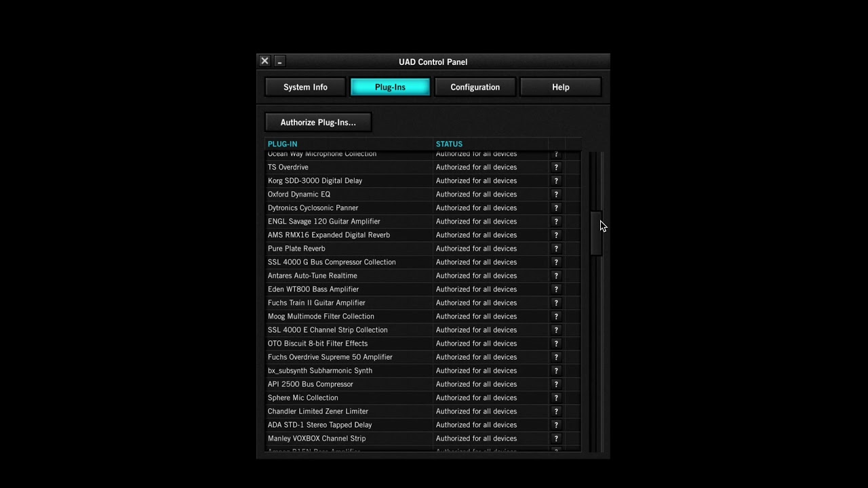Click the PLUG-IN column header
This screenshot has width=868, height=488.
pyautogui.click(x=282, y=144)
